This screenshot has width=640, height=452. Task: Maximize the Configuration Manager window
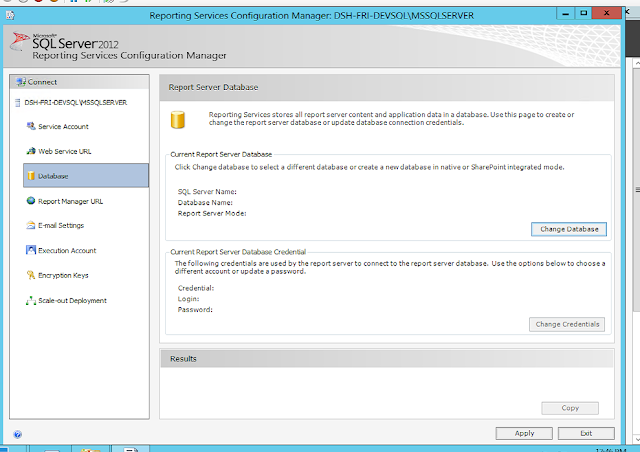tap(583, 13)
